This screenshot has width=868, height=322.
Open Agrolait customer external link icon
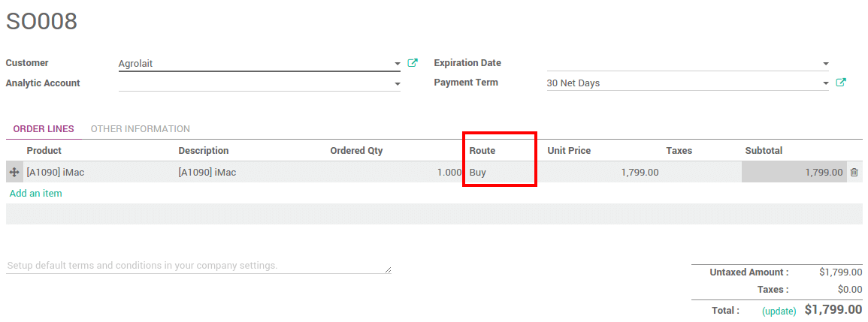click(413, 63)
